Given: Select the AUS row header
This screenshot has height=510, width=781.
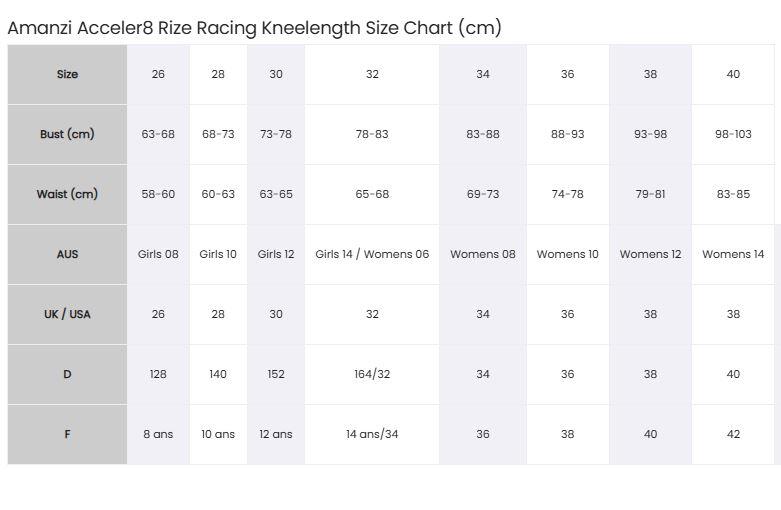Looking at the screenshot, I should pos(67,255).
